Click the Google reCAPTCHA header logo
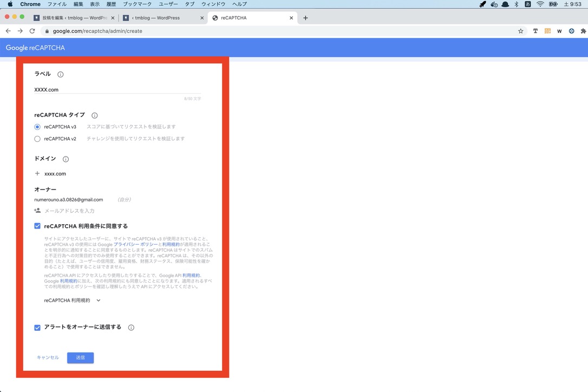 pos(35,48)
